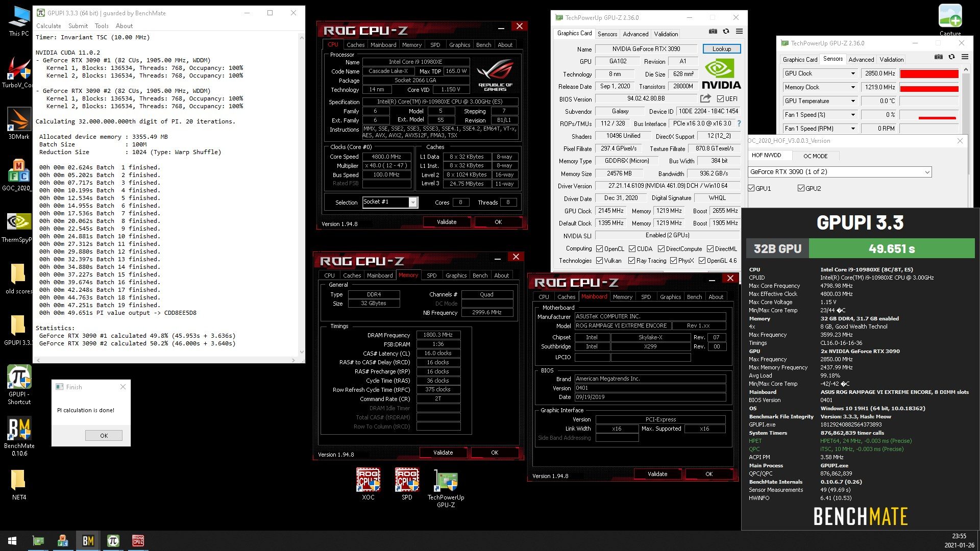
Task: Click the BIOS version share icon
Action: pos(705,98)
